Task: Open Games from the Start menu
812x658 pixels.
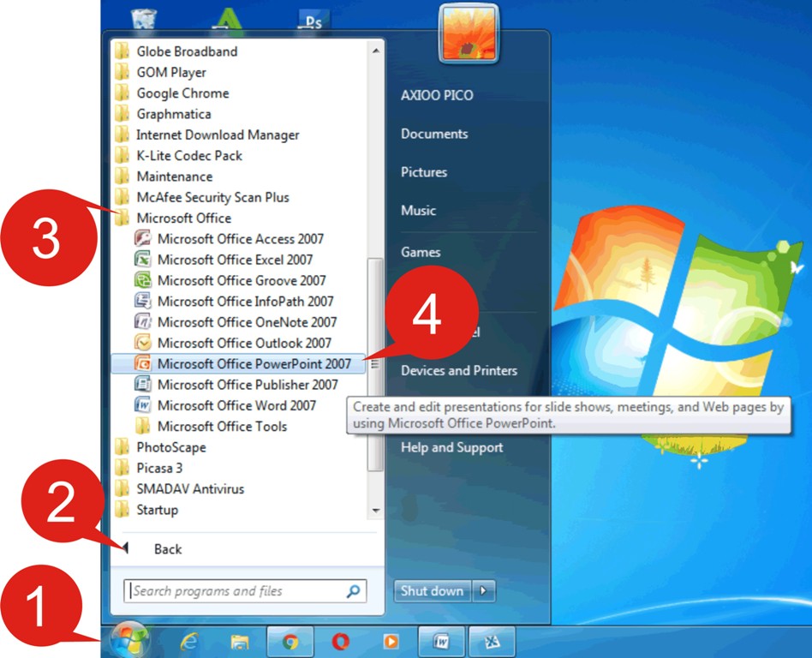Action: 421,252
